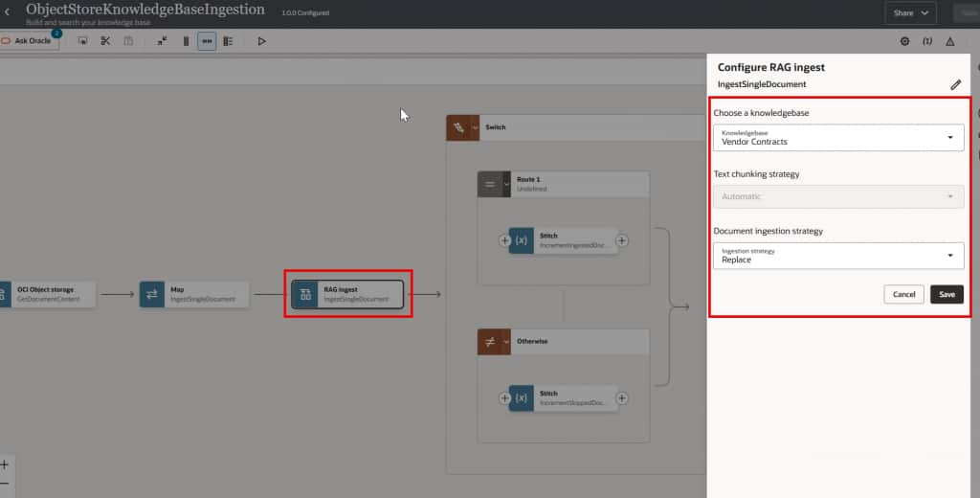Add action before Otherwise Stitch

504,397
